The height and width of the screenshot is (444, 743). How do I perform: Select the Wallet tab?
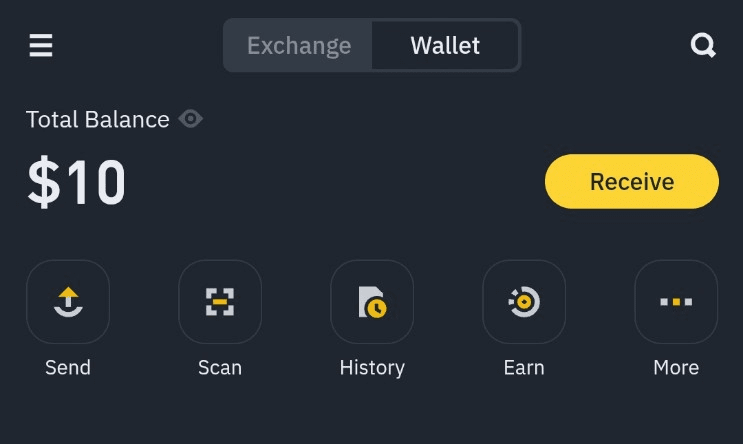click(x=445, y=46)
